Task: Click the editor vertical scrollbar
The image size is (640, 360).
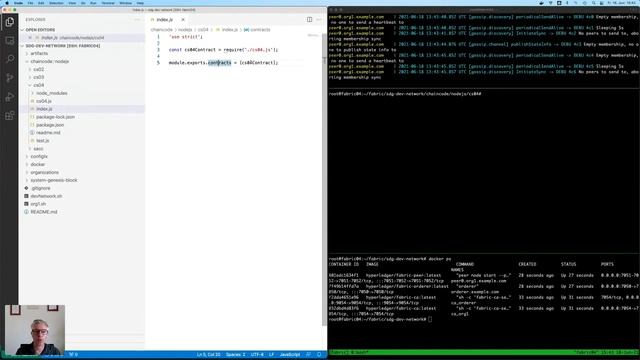Action: point(325,180)
